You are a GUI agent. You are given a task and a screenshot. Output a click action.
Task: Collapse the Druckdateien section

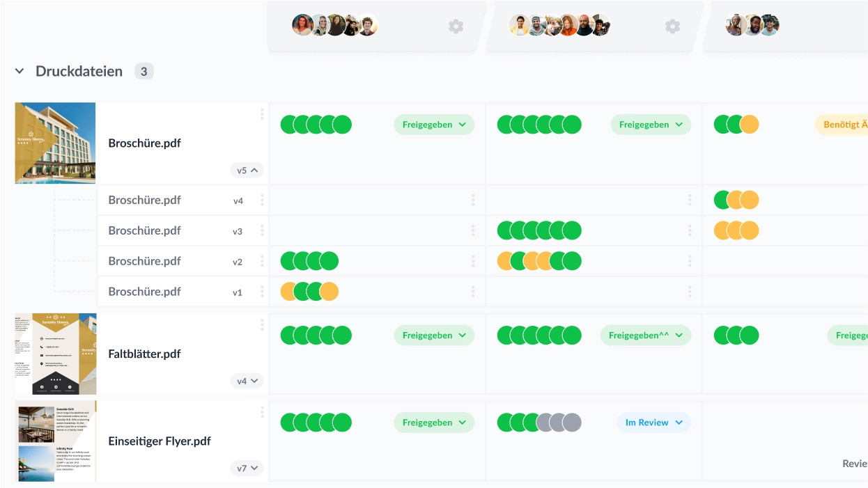pyautogui.click(x=20, y=71)
